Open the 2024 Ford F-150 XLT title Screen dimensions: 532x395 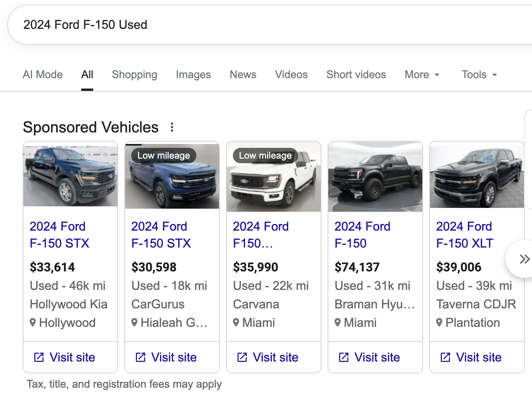click(x=465, y=235)
